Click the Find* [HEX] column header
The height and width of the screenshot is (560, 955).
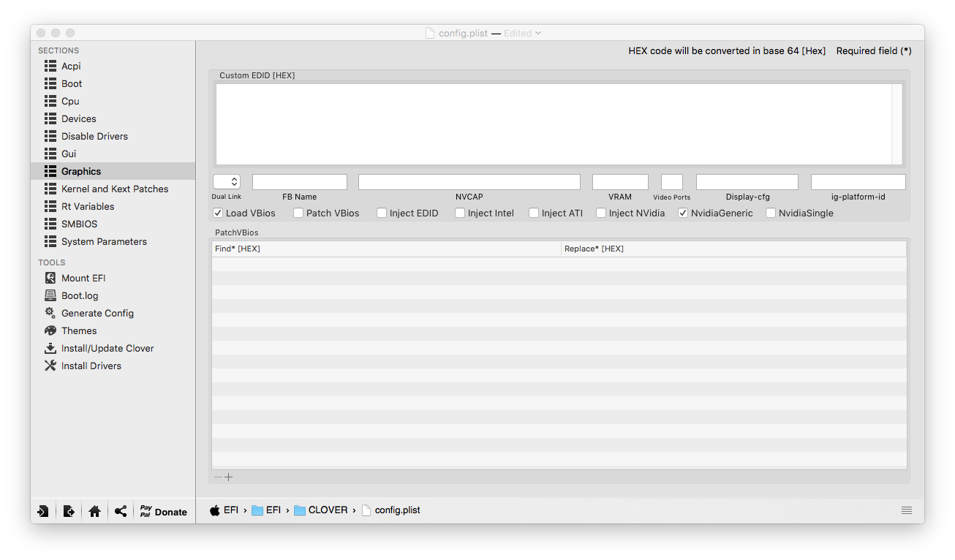(x=386, y=249)
